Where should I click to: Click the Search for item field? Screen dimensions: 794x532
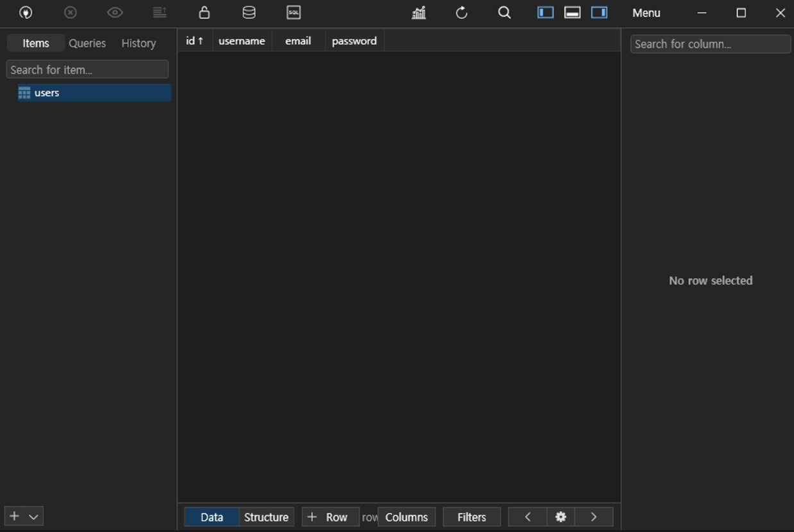pos(87,70)
